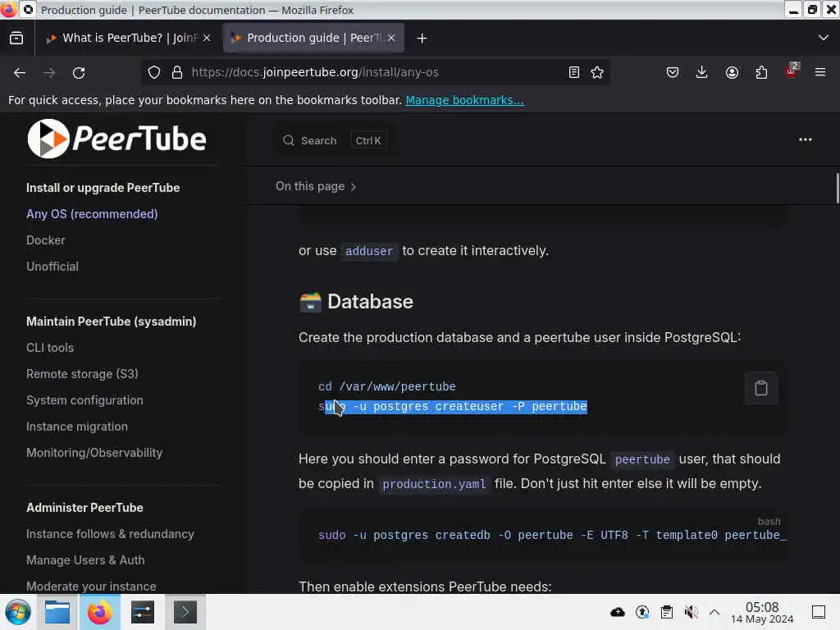Image resolution: width=840 pixels, height=630 pixels.
Task: Open System configuration page
Action: pos(84,400)
